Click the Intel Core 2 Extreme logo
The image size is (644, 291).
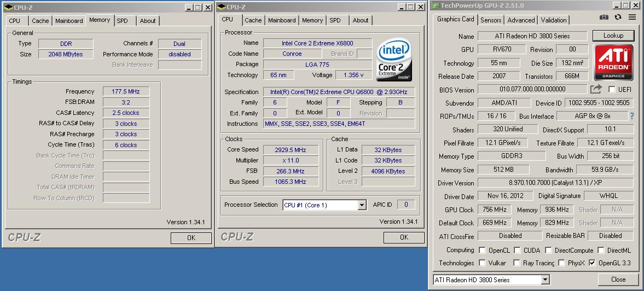pyautogui.click(x=394, y=60)
